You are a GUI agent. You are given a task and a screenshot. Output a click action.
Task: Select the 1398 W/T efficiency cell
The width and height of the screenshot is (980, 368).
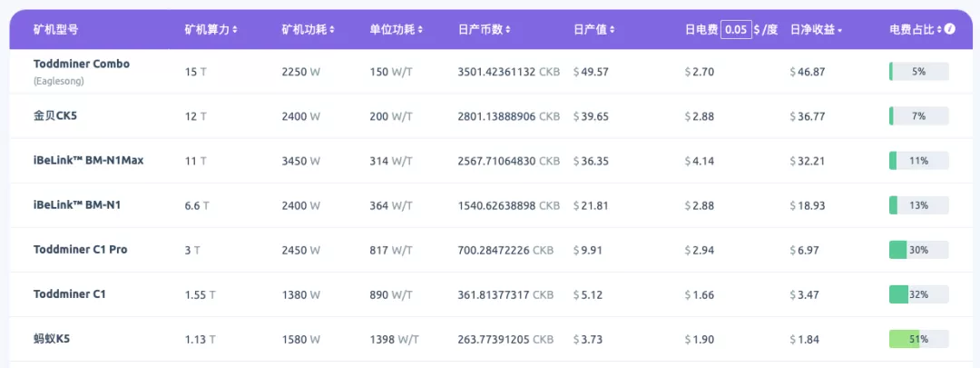pos(394,339)
